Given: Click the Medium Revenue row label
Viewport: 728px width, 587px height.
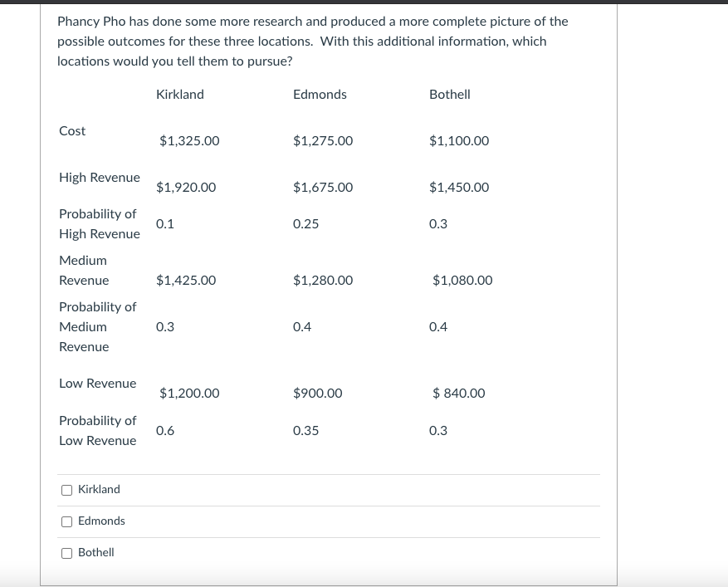Looking at the screenshot, I should point(84,270).
